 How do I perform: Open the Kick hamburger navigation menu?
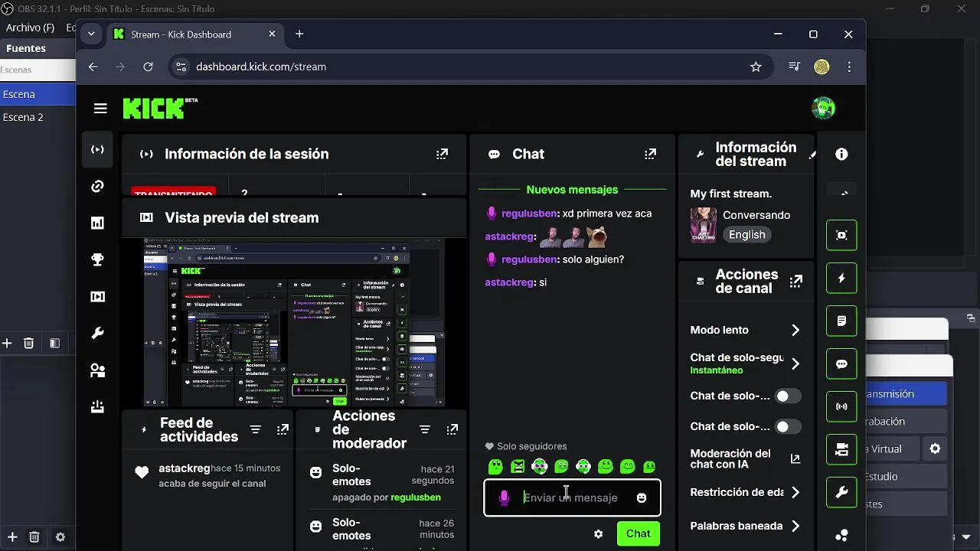(x=100, y=108)
